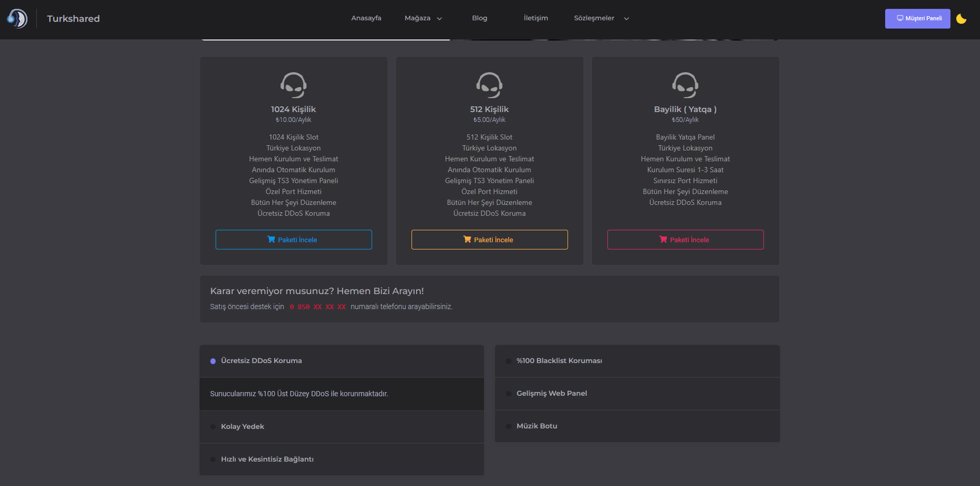The image size is (980, 486).
Task: Expand the Mağaza dropdown menu
Action: 423,18
